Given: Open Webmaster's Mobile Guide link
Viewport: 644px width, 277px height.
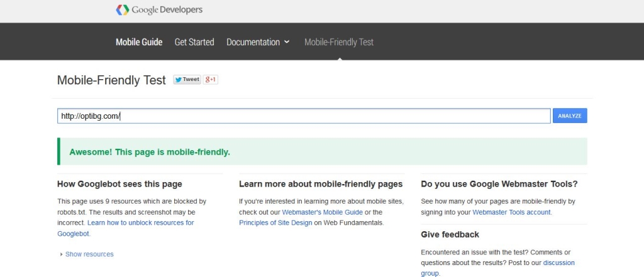Looking at the screenshot, I should pyautogui.click(x=322, y=212).
